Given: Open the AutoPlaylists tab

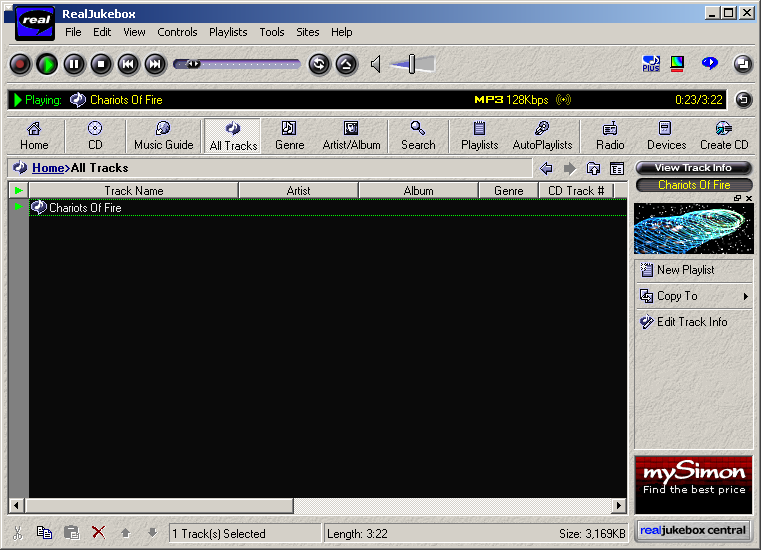Looking at the screenshot, I should [x=542, y=136].
